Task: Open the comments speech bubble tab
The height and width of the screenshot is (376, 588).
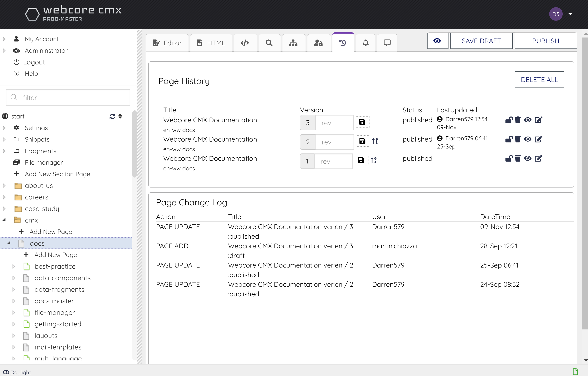Action: tap(387, 43)
